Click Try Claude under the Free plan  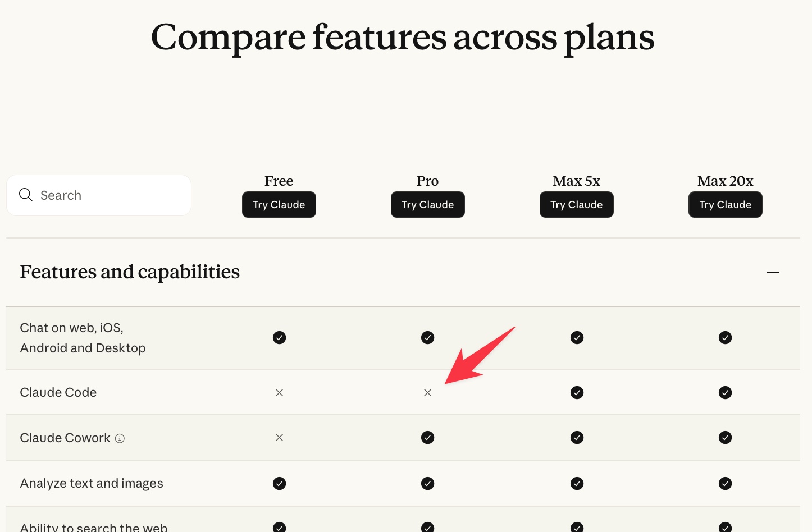pyautogui.click(x=279, y=204)
